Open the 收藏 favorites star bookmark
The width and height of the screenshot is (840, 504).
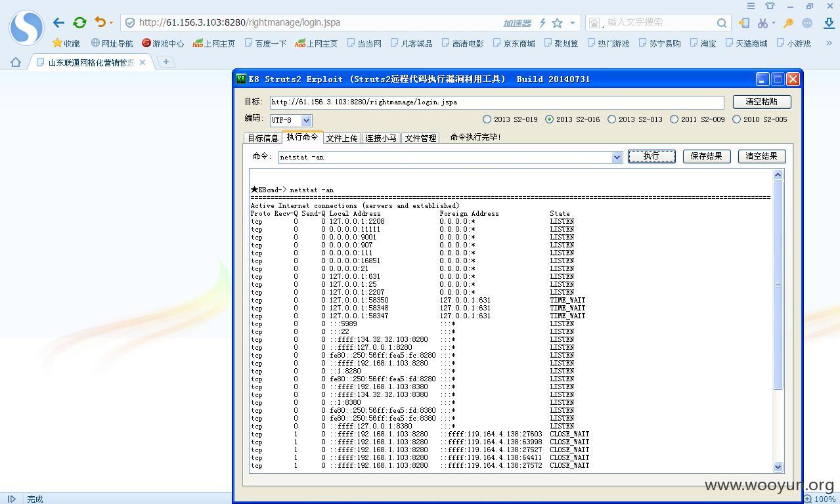pyautogui.click(x=66, y=43)
